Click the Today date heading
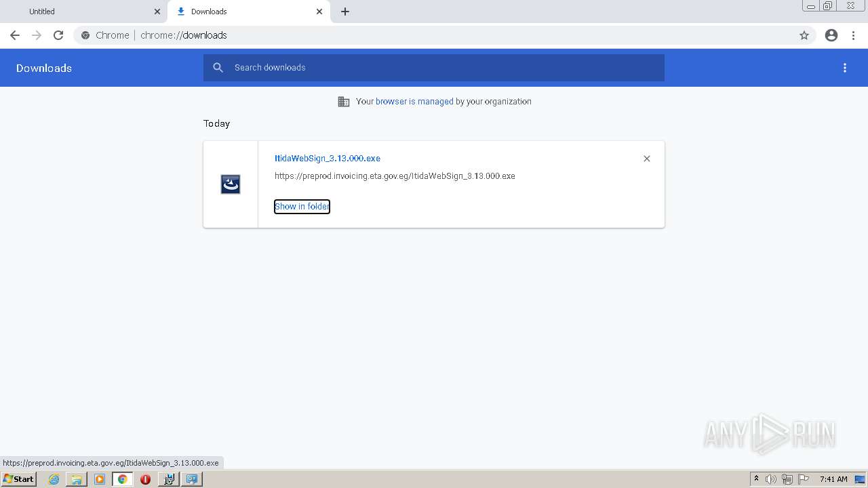Viewport: 868px width, 488px height. pos(217,123)
